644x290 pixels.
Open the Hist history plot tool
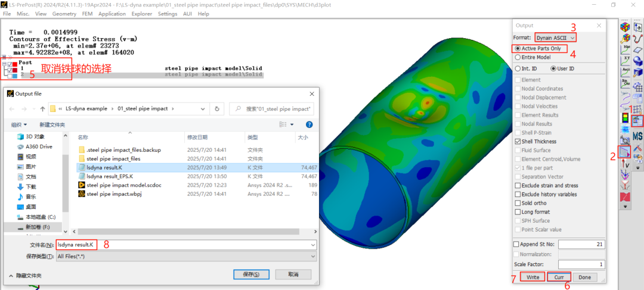625,49
